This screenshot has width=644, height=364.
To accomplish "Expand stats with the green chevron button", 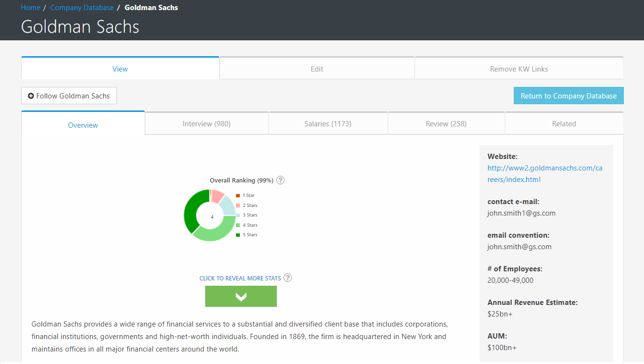I will pyautogui.click(x=241, y=296).
